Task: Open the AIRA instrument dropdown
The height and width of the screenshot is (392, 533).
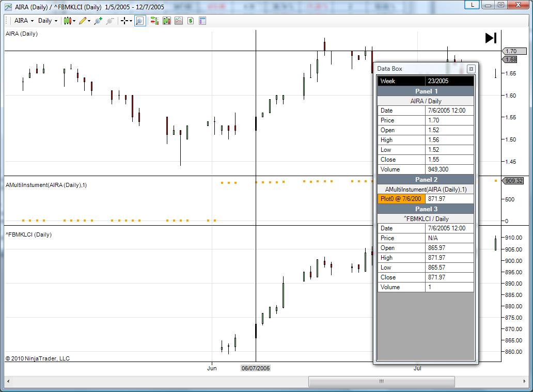Action: (24, 21)
